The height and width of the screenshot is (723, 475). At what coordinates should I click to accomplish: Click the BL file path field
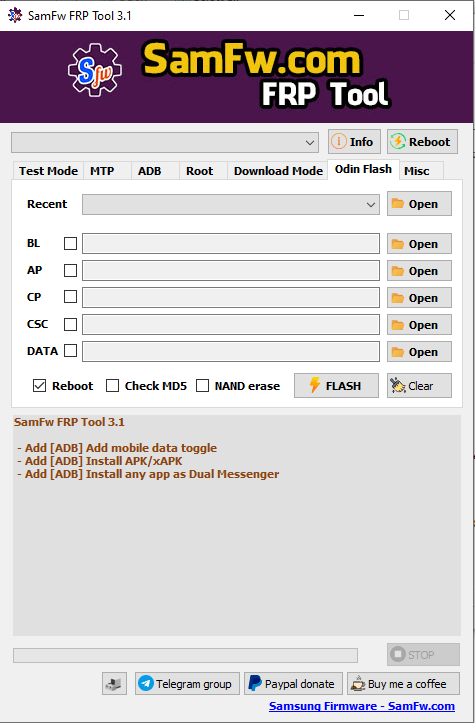click(x=231, y=243)
